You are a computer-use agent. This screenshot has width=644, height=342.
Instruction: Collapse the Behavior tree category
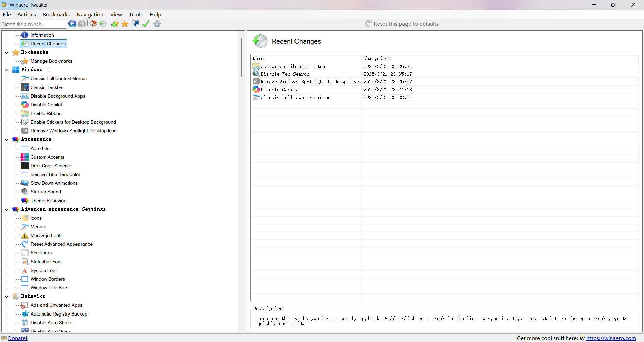coord(7,296)
